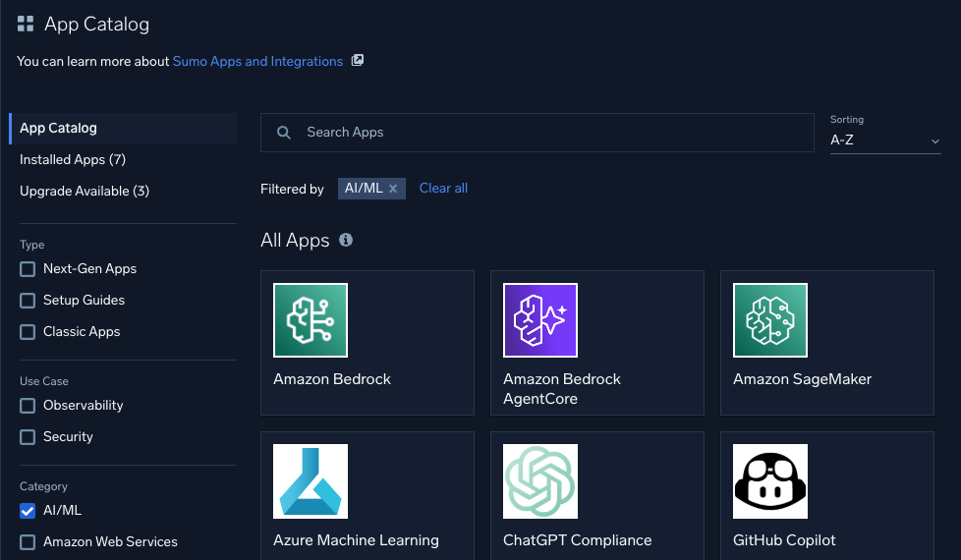Check the Setup Guides filter
961x560 pixels.
(x=28, y=301)
